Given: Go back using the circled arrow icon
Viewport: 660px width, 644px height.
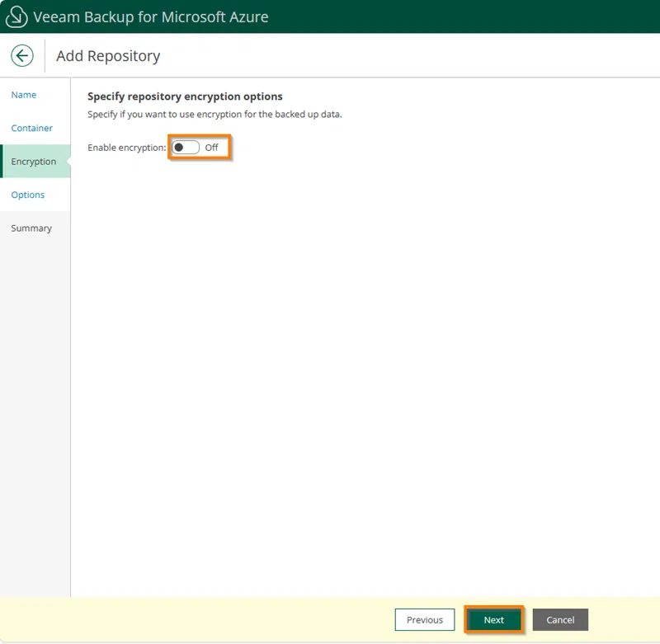Looking at the screenshot, I should pos(21,56).
